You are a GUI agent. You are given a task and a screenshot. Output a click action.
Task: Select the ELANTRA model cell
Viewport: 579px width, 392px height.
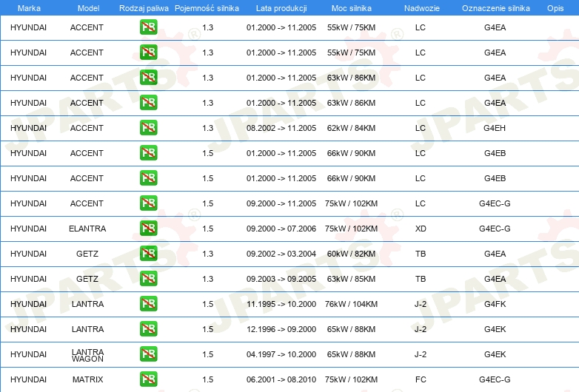pyautogui.click(x=87, y=229)
